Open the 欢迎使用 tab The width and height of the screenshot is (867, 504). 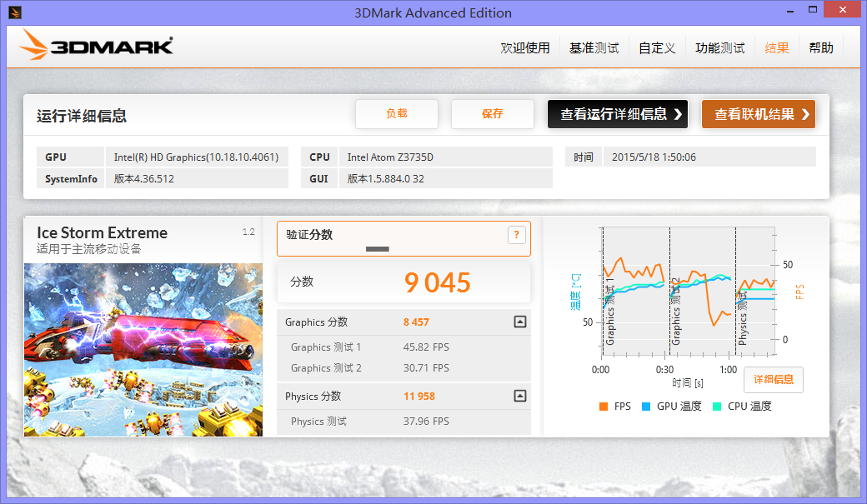[524, 48]
